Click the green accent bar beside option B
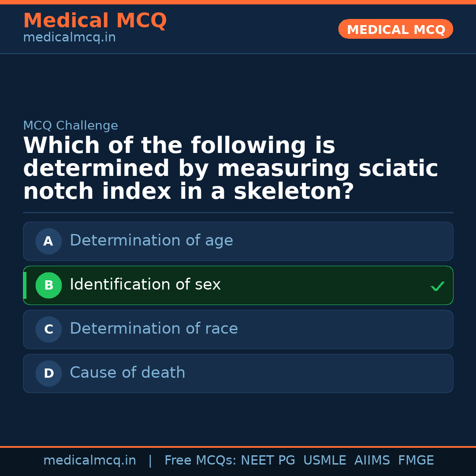476x476 pixels. point(25,285)
